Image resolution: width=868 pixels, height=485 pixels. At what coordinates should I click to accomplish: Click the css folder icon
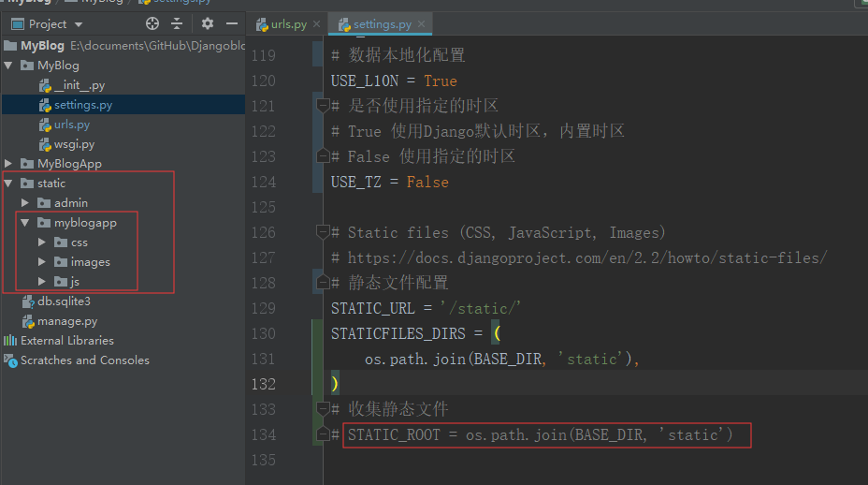pos(61,242)
